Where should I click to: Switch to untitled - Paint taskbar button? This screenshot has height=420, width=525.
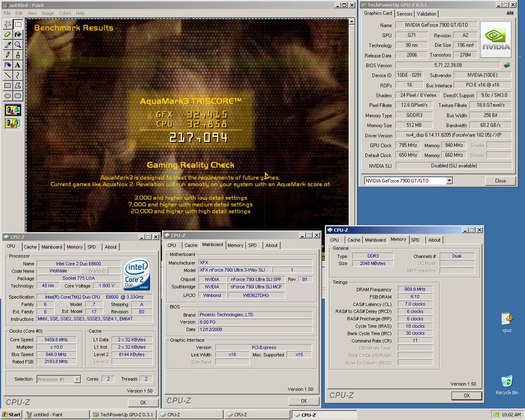(57, 415)
